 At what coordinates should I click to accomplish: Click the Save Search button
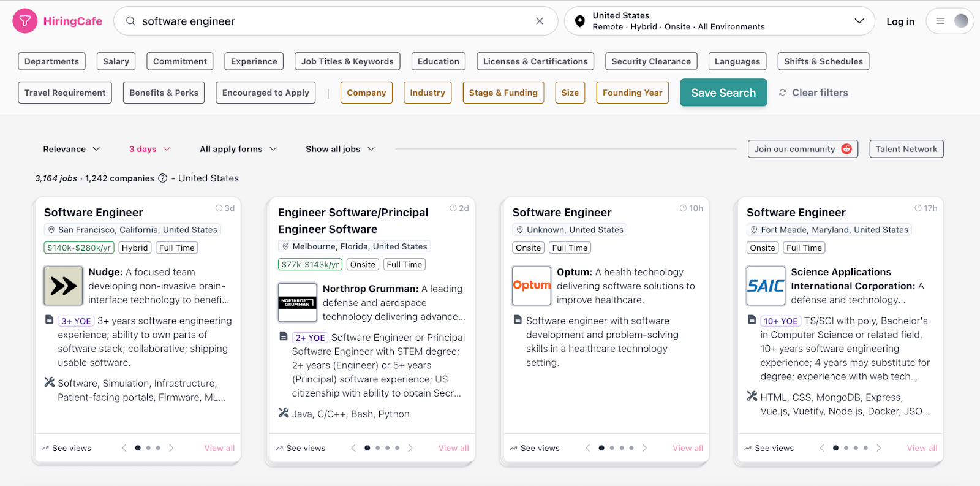coord(723,93)
